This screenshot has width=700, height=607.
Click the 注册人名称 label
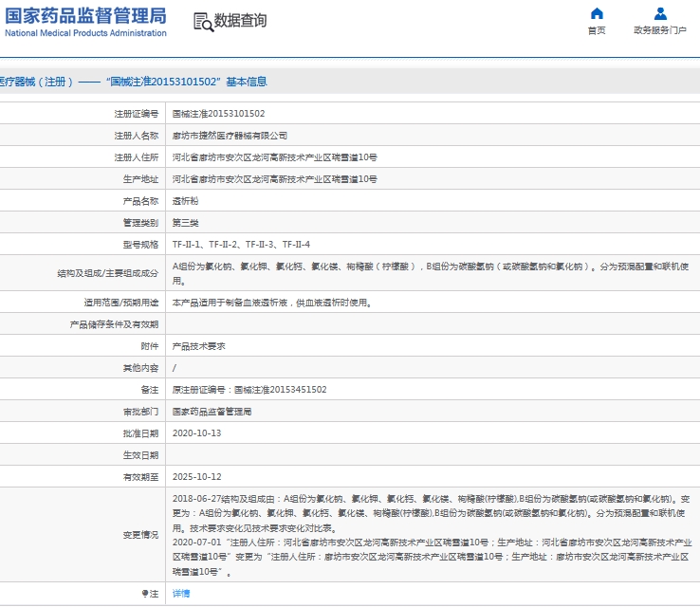137,136
